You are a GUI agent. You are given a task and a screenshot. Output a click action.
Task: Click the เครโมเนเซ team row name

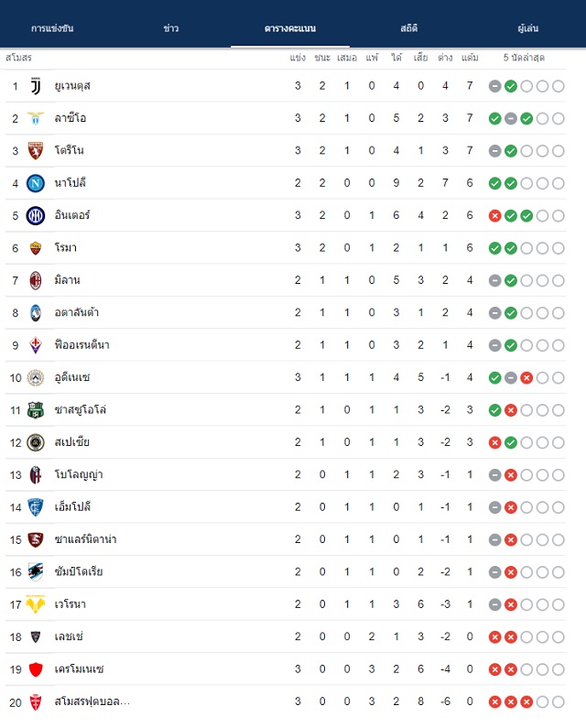coord(79,669)
